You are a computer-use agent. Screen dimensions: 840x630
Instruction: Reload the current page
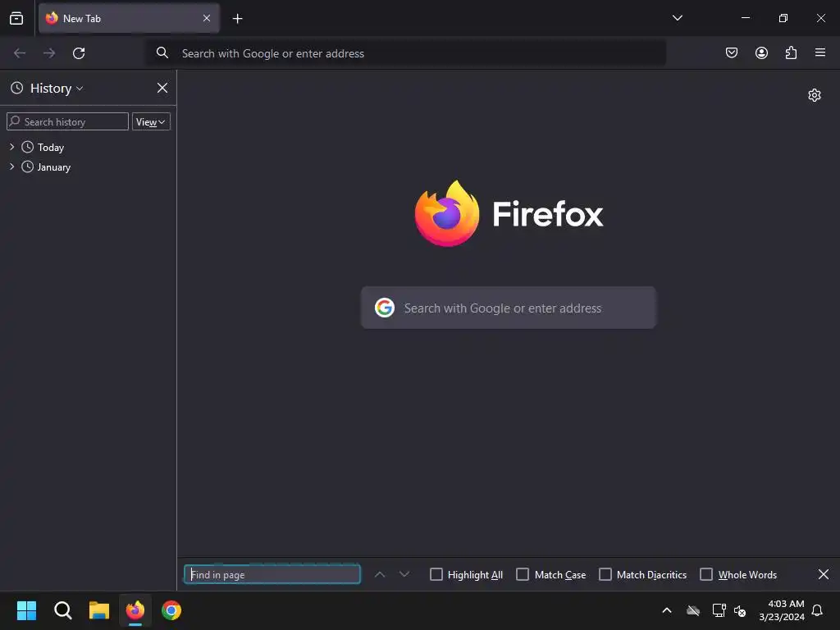pyautogui.click(x=79, y=53)
